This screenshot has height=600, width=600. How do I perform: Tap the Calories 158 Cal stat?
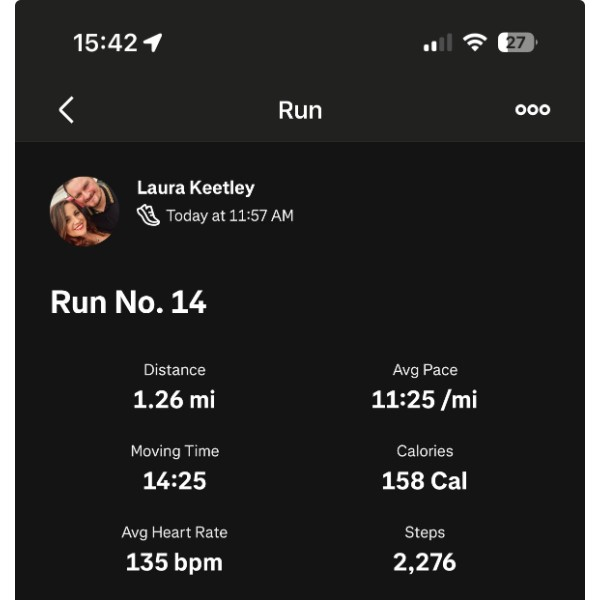[425, 481]
